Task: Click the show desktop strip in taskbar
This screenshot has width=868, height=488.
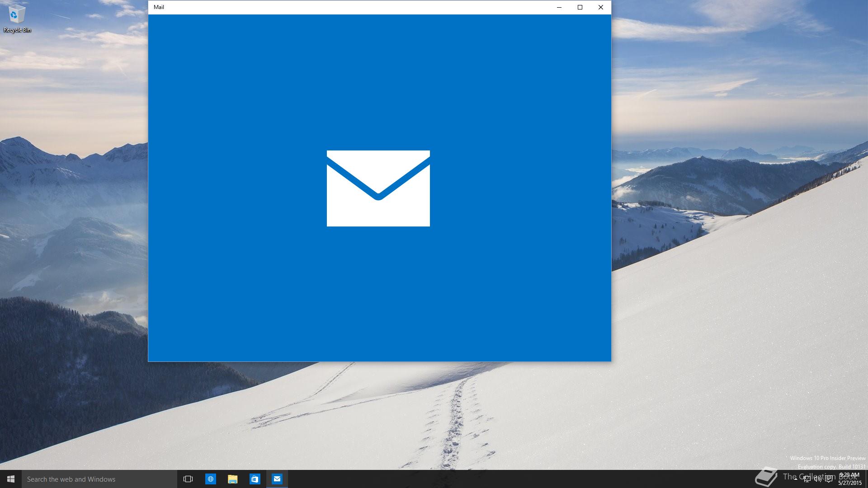Action: point(867,479)
